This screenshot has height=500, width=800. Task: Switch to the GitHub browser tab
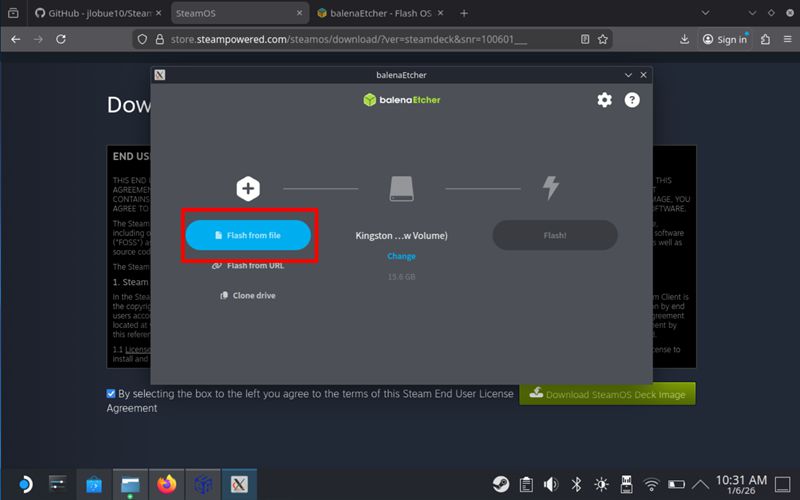(x=97, y=13)
